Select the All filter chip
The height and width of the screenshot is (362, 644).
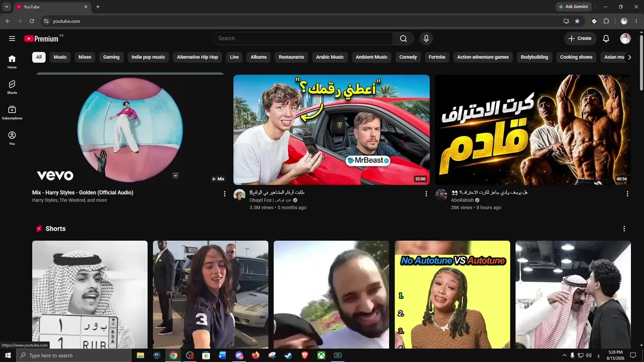[39, 57]
